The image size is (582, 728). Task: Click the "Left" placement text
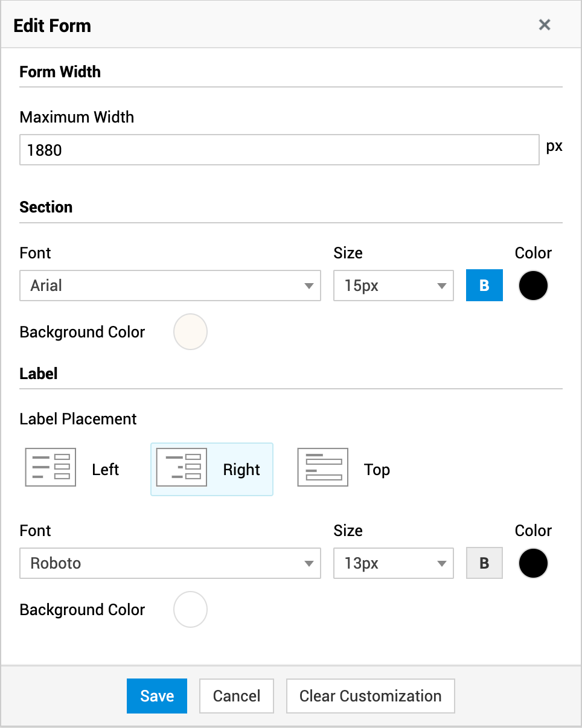click(106, 470)
